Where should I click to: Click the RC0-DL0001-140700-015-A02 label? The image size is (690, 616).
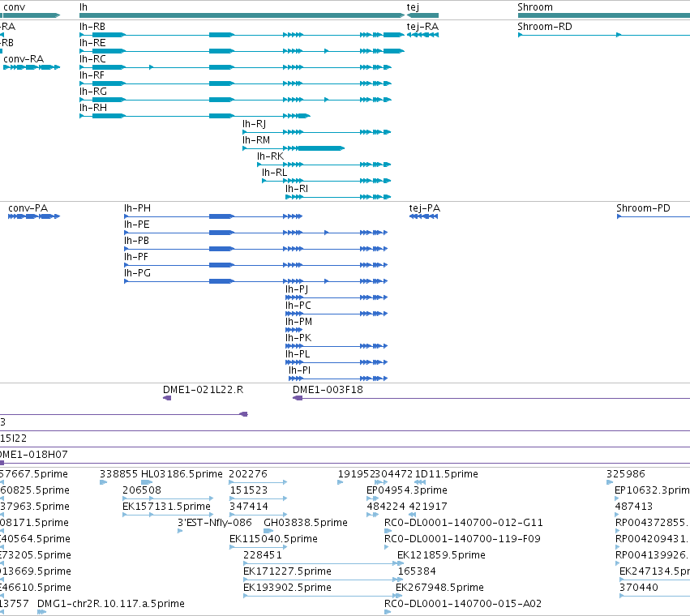pos(462,604)
